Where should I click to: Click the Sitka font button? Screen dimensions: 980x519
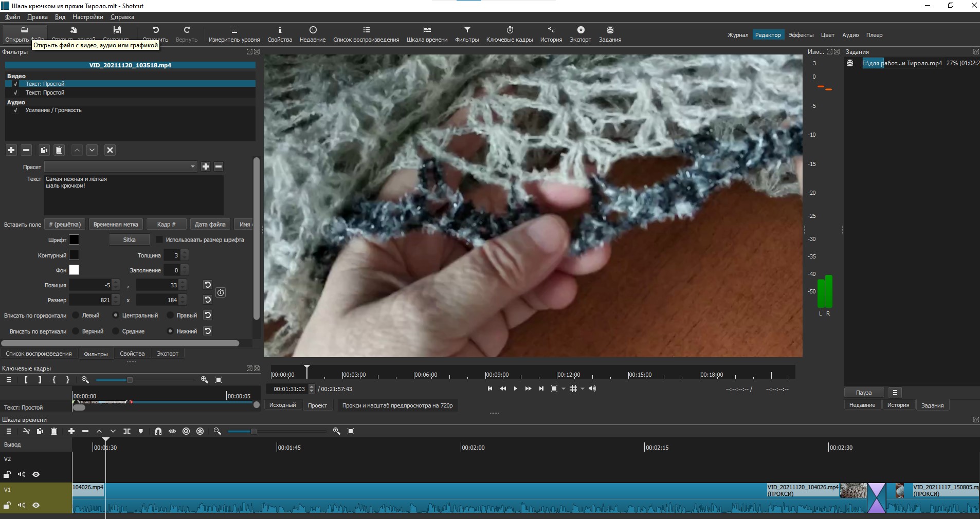click(x=130, y=239)
